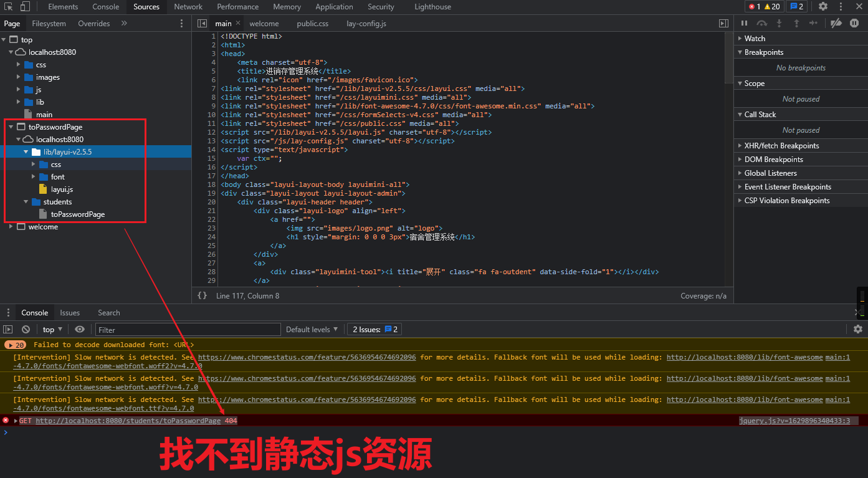Open the top JavaScript context dropdown
868x478 pixels.
(52, 329)
